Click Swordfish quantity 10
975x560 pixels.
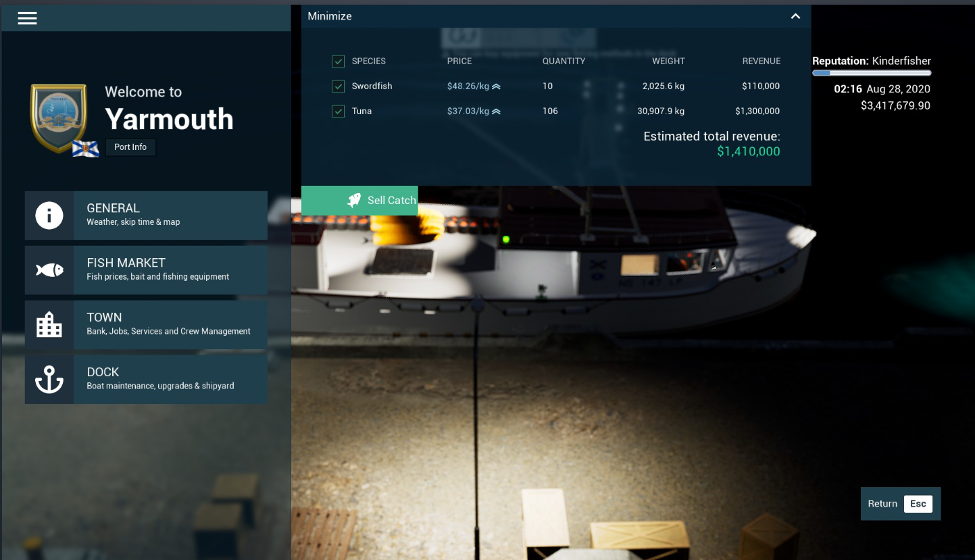click(547, 86)
